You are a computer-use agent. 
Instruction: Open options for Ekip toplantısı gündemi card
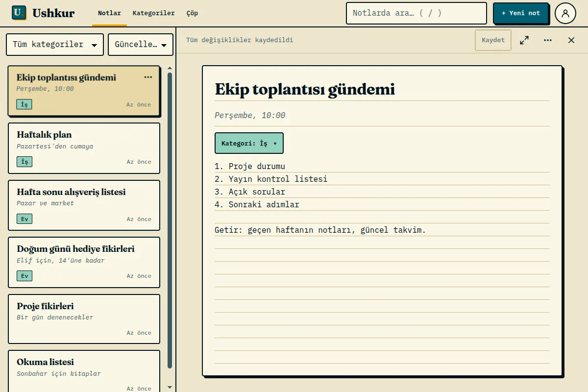(x=148, y=77)
